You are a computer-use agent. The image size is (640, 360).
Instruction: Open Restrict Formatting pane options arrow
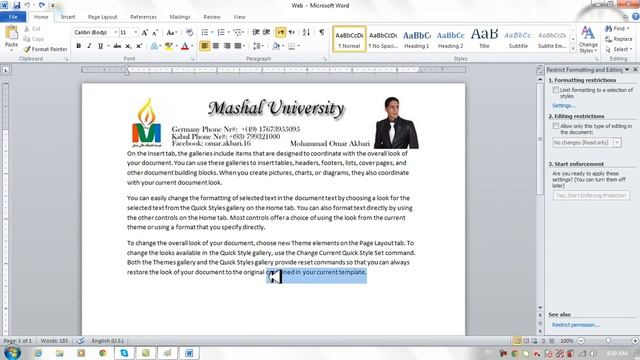(x=627, y=70)
